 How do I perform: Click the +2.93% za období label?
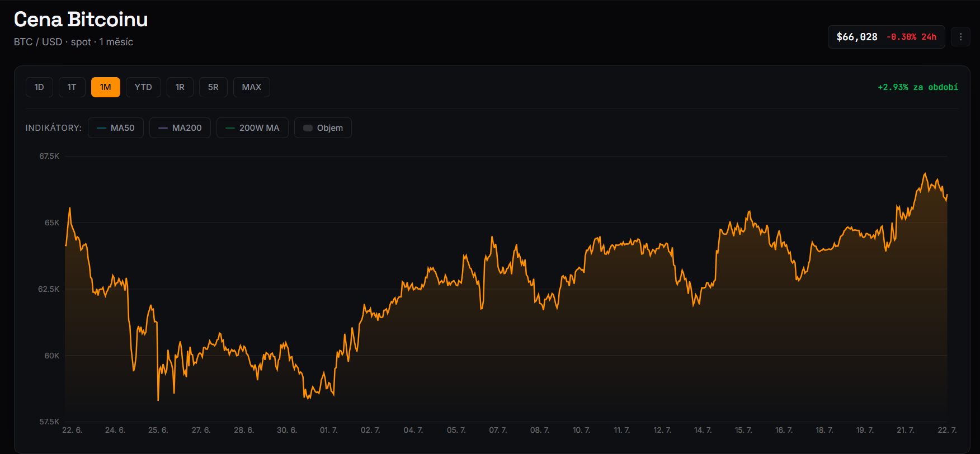click(918, 87)
